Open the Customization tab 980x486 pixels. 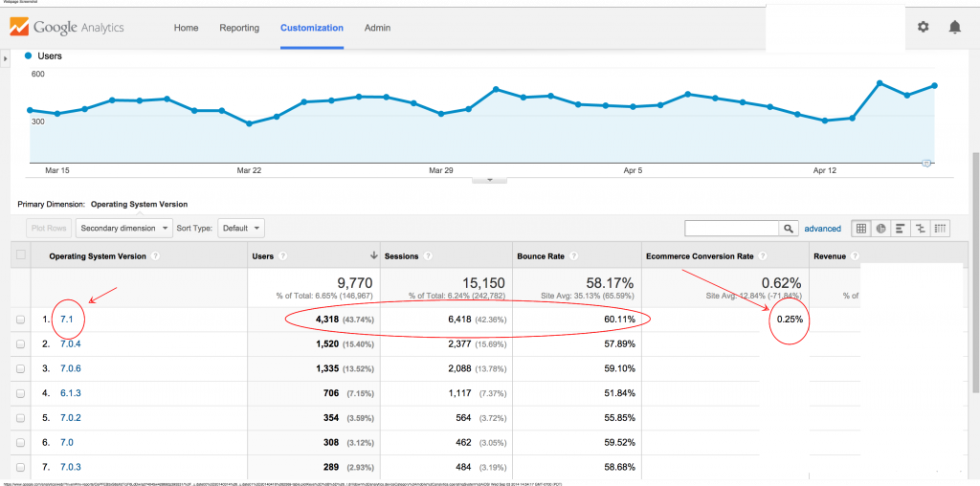pos(312,28)
